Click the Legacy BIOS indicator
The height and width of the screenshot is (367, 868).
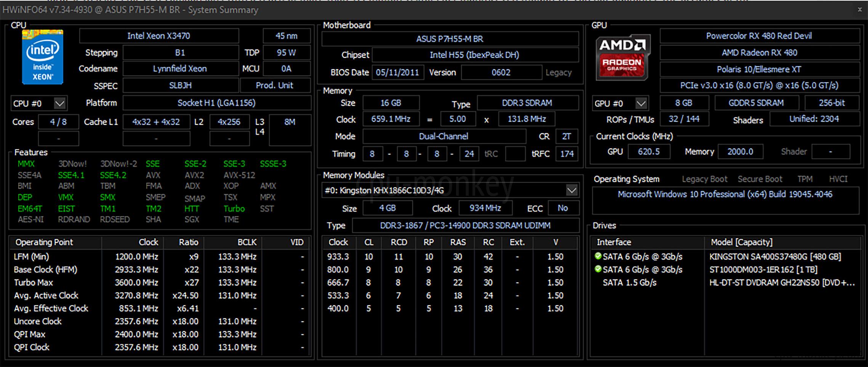pyautogui.click(x=559, y=72)
